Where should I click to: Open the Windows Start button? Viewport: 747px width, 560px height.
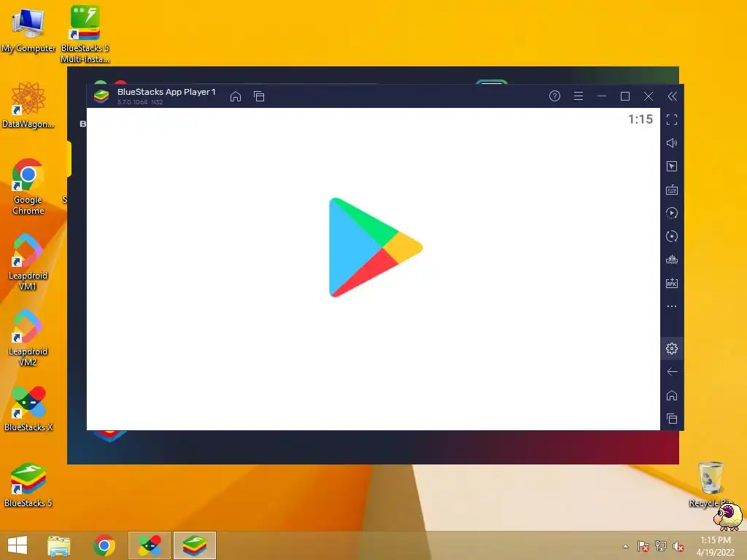click(18, 545)
